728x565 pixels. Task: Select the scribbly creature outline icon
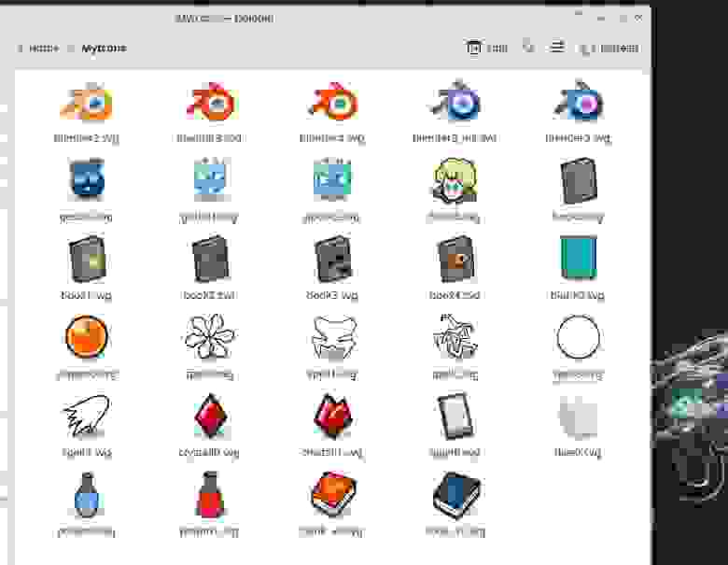click(x=455, y=337)
